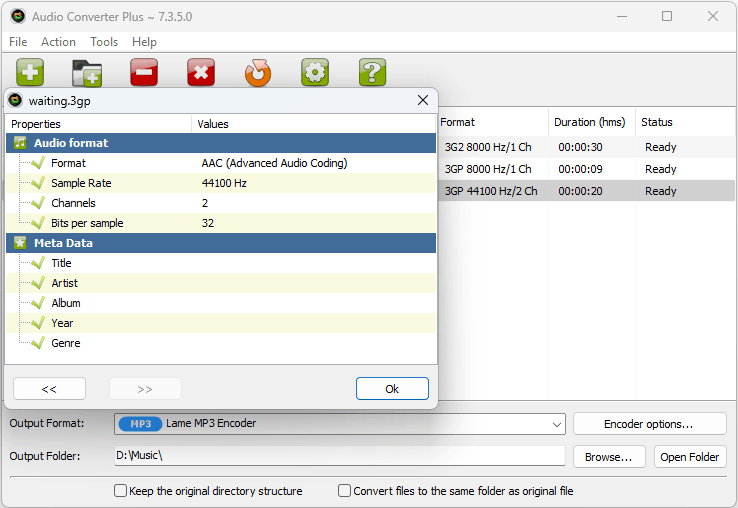Click the Open Folder button

click(x=690, y=457)
